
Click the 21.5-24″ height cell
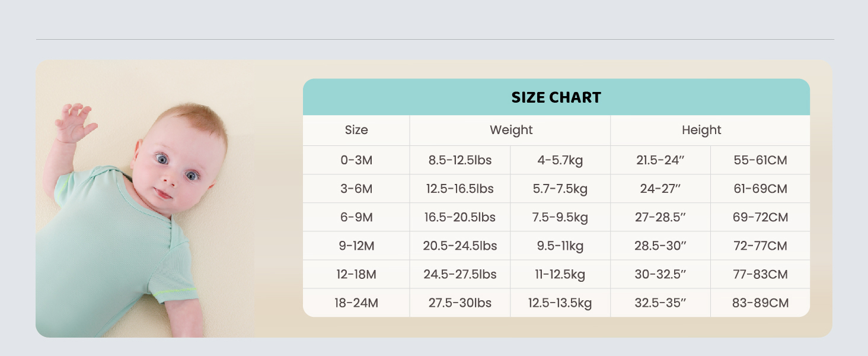(x=660, y=160)
